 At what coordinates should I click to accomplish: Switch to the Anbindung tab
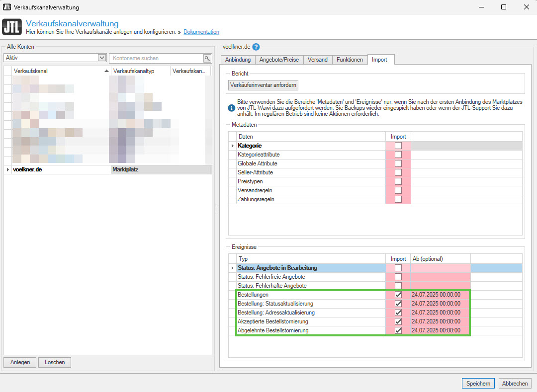tap(238, 60)
